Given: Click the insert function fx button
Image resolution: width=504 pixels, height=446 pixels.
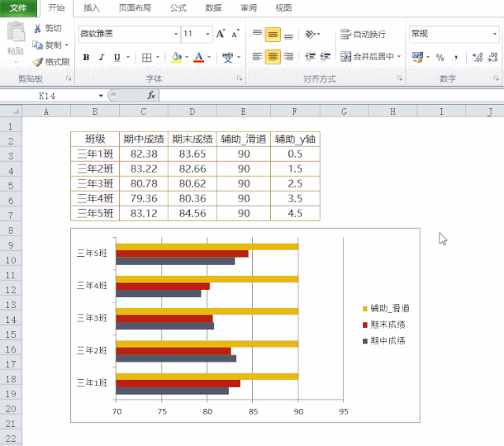Looking at the screenshot, I should click(x=151, y=95).
